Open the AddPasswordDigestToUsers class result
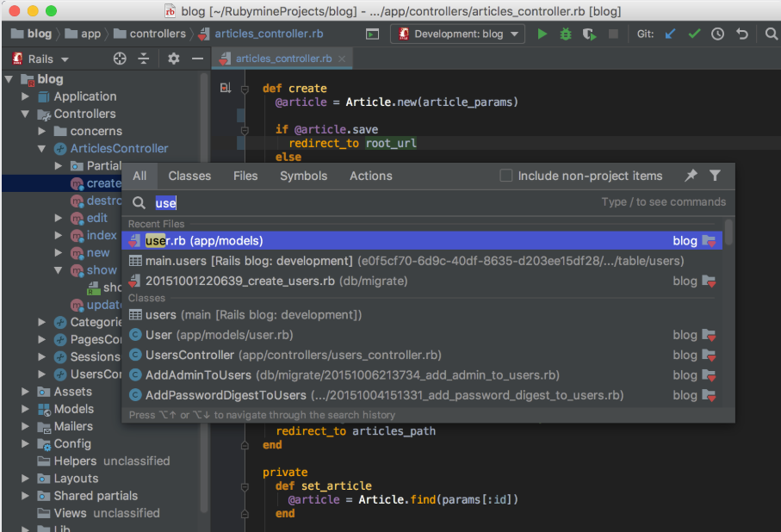Viewport: 781px width, 532px height. tap(422, 395)
